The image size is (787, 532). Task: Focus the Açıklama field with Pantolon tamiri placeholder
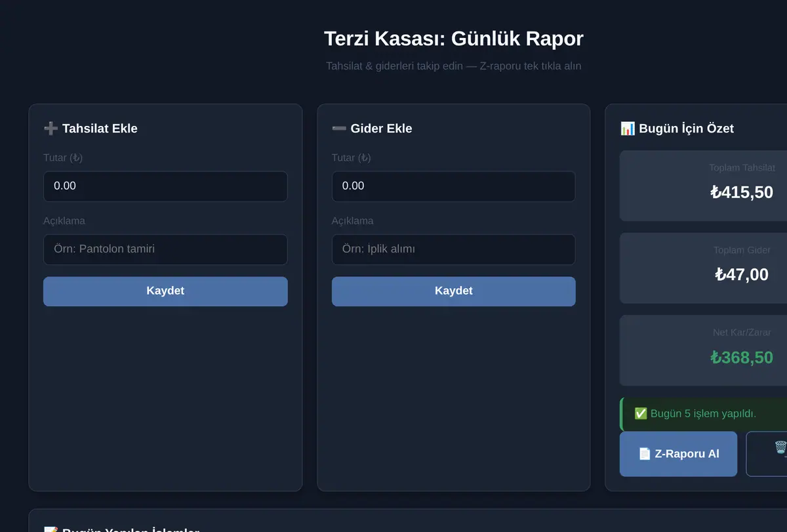(x=165, y=249)
